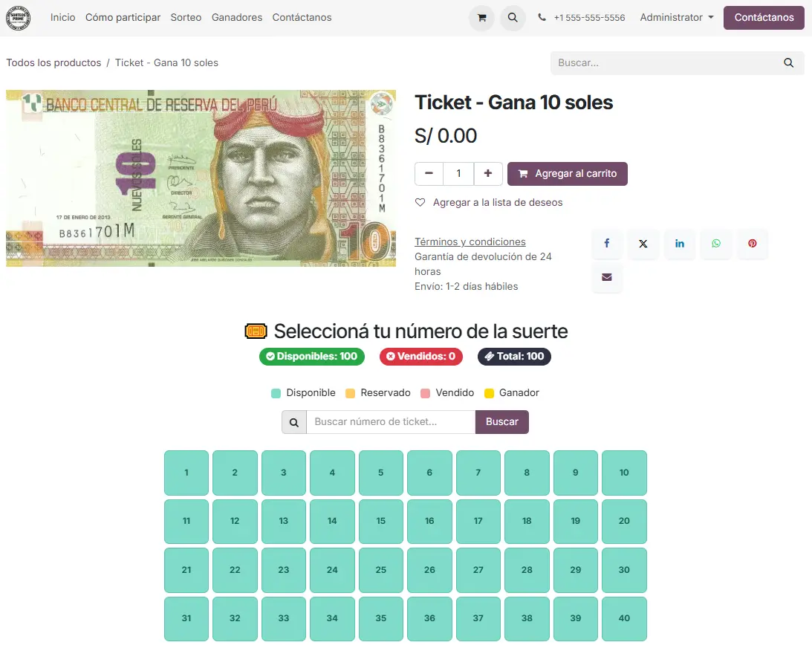This screenshot has height=645, width=812.
Task: Increase quantity with plus button
Action: click(488, 174)
